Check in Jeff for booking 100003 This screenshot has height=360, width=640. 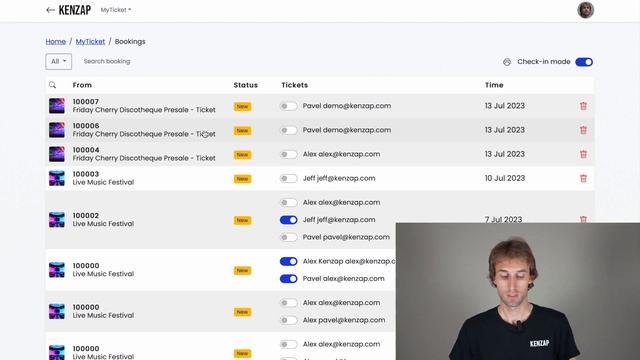click(x=289, y=178)
